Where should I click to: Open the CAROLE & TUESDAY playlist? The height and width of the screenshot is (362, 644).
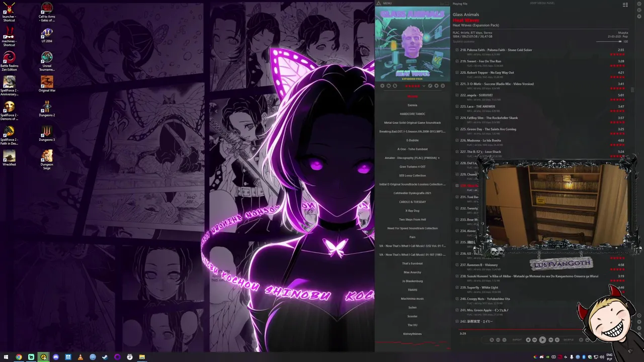point(412,202)
